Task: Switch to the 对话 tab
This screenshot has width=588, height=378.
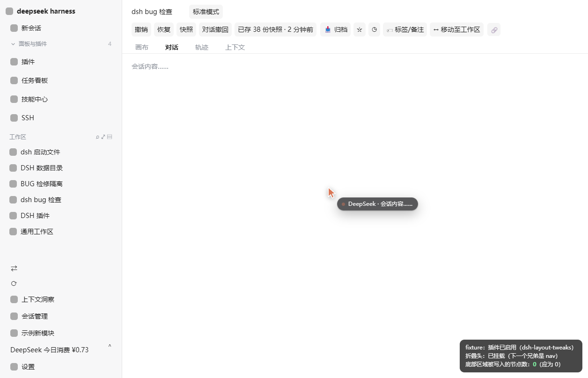Action: 172,47
